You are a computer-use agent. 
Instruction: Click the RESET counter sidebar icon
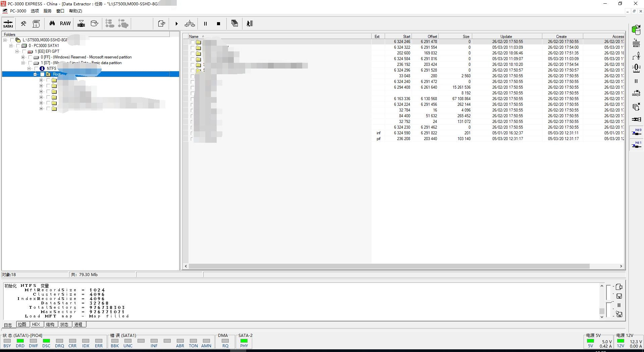(x=636, y=43)
